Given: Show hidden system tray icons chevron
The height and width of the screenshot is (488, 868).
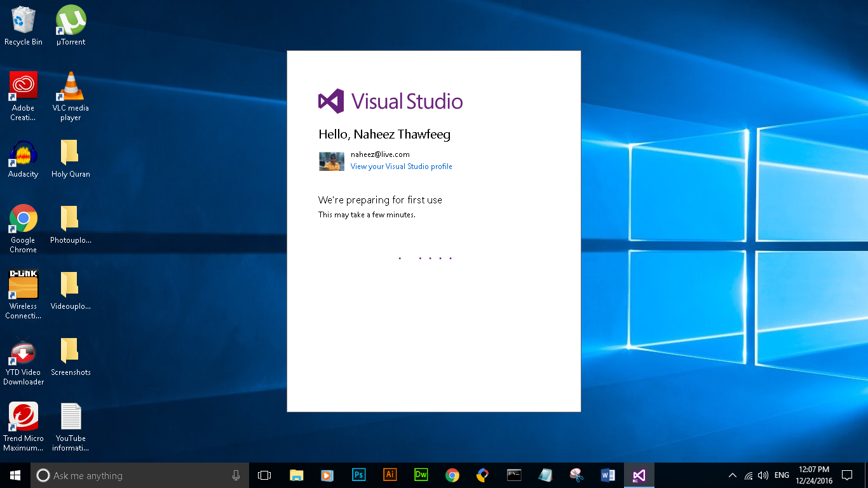Looking at the screenshot, I should pos(733,475).
